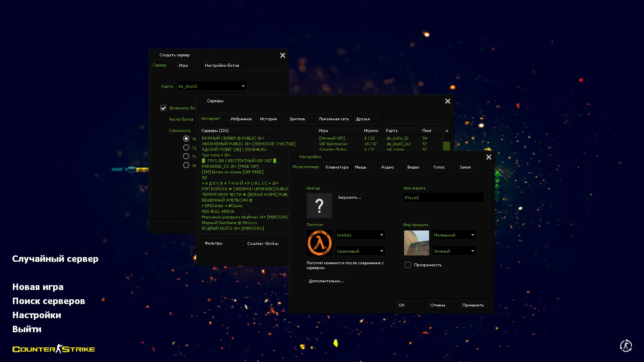Viewport: 644px width, 362px height.
Task: Click the Дополнительно button
Action: coord(330,281)
